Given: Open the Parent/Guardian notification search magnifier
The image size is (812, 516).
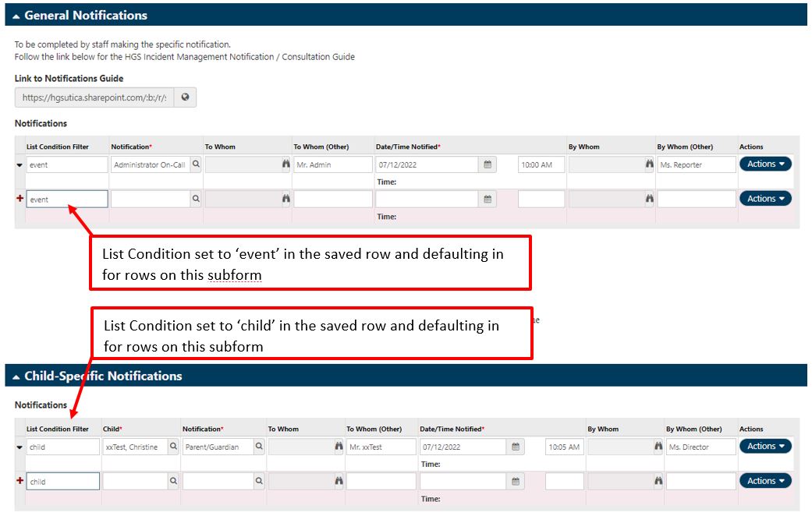Looking at the screenshot, I should [x=258, y=446].
